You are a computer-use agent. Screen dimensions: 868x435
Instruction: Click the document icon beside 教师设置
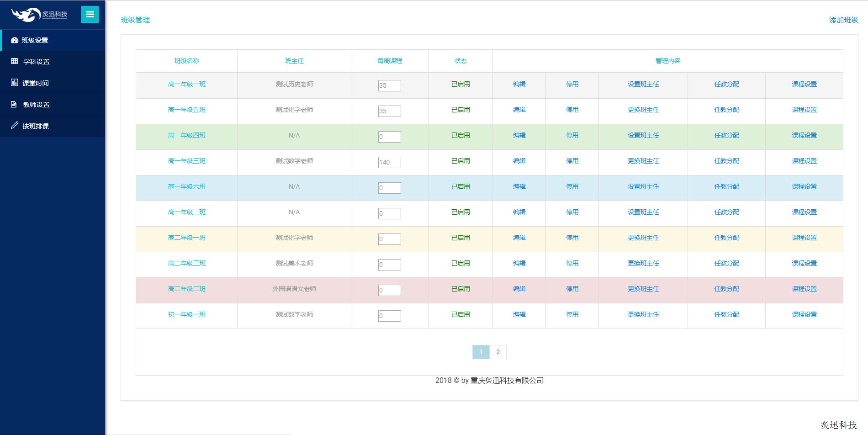(14, 104)
